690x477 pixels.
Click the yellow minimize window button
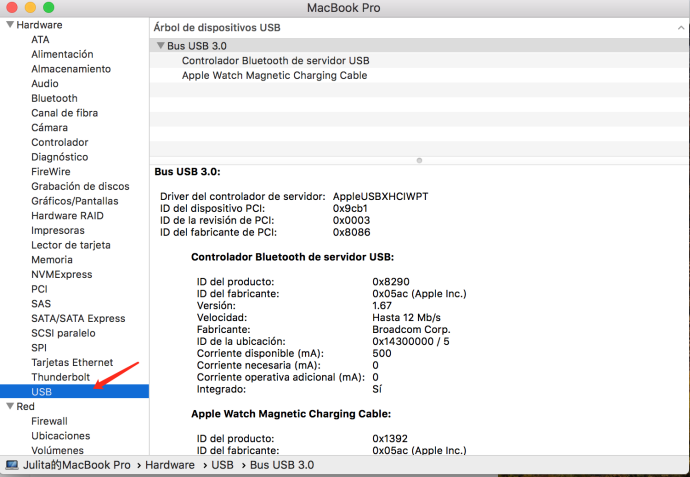pos(30,7)
